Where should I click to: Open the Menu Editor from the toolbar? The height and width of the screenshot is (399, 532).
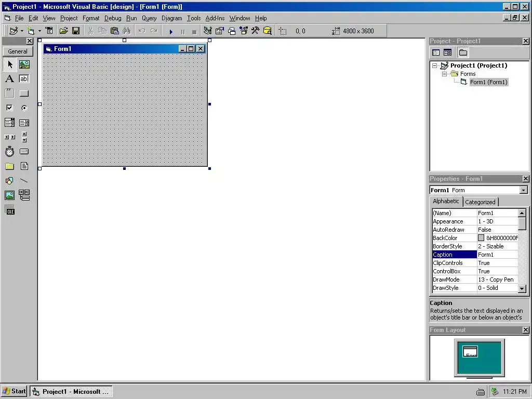point(49,31)
